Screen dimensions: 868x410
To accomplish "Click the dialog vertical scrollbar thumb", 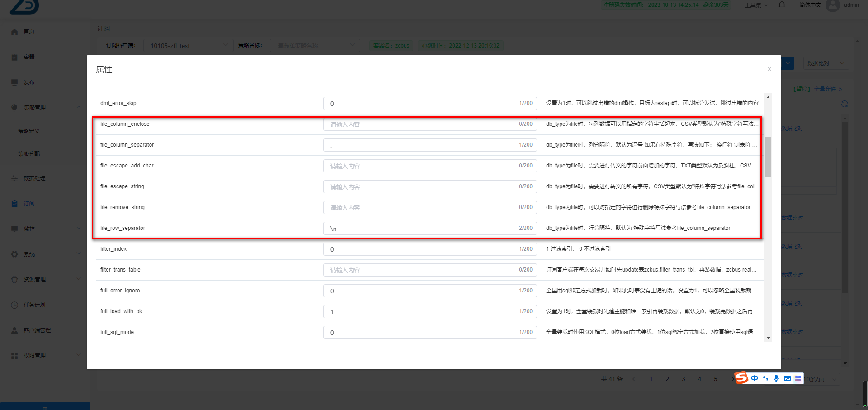I will point(768,157).
